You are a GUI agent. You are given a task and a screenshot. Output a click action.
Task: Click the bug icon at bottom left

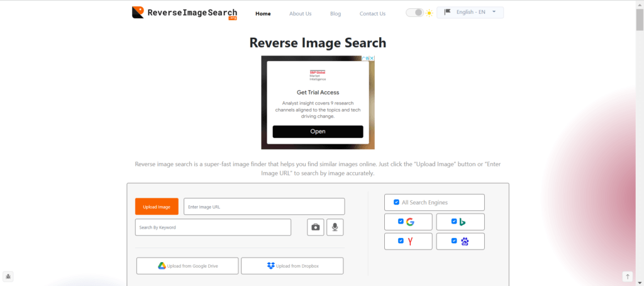click(x=8, y=277)
